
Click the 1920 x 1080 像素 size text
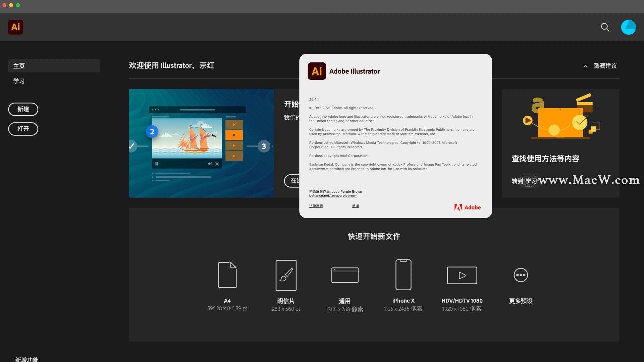pos(462,309)
